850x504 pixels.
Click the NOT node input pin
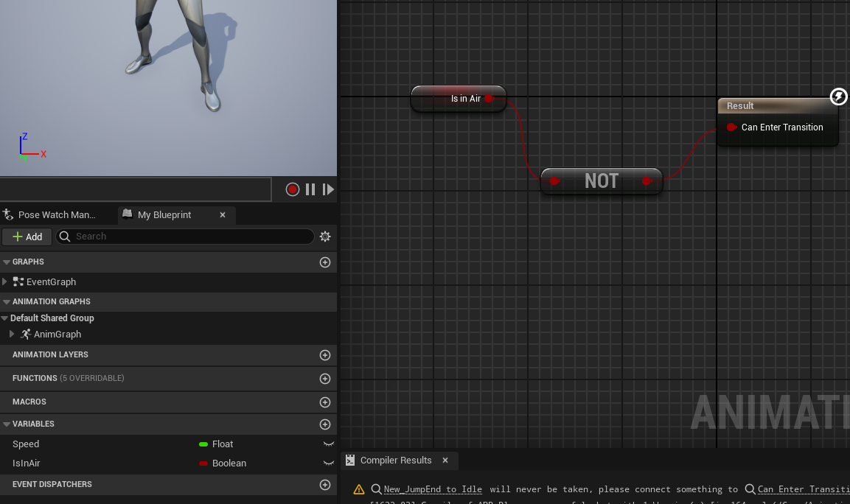[x=554, y=181]
